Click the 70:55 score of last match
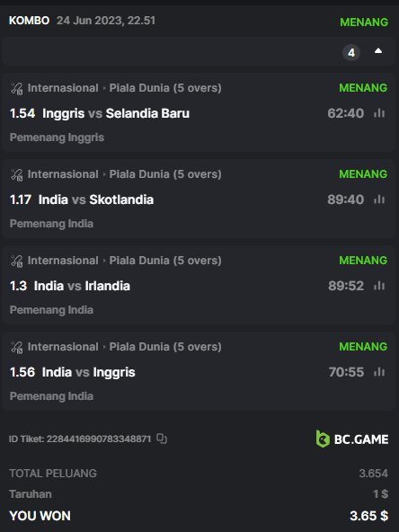 (346, 372)
